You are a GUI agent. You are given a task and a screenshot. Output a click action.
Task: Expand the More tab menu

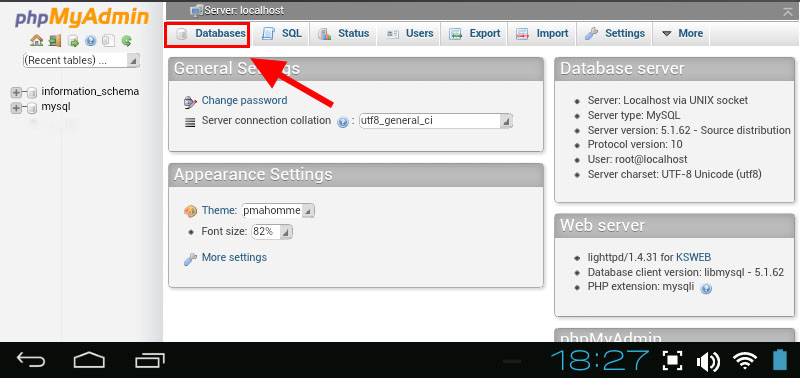point(682,34)
